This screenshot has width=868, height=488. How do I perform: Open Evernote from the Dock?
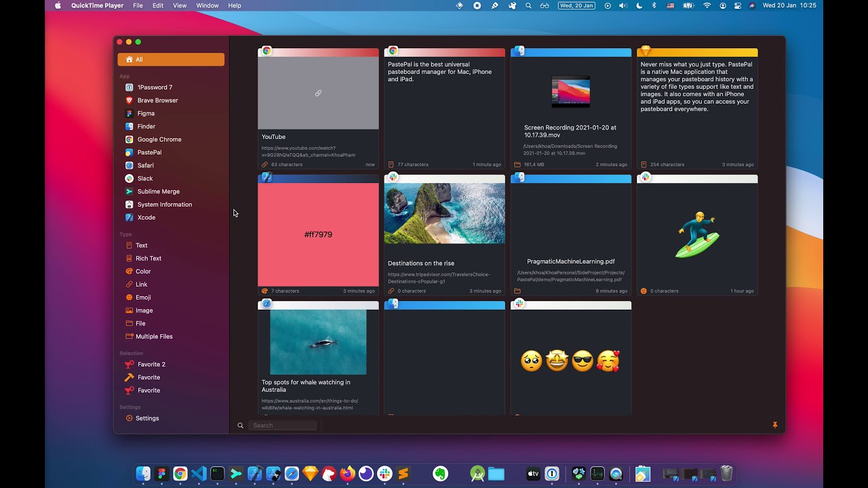click(441, 474)
